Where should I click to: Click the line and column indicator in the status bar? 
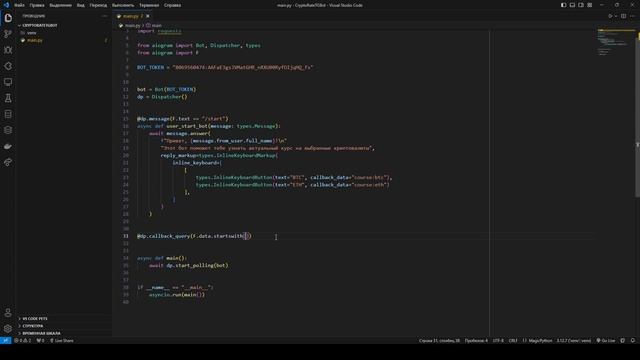pyautogui.click(x=439, y=340)
